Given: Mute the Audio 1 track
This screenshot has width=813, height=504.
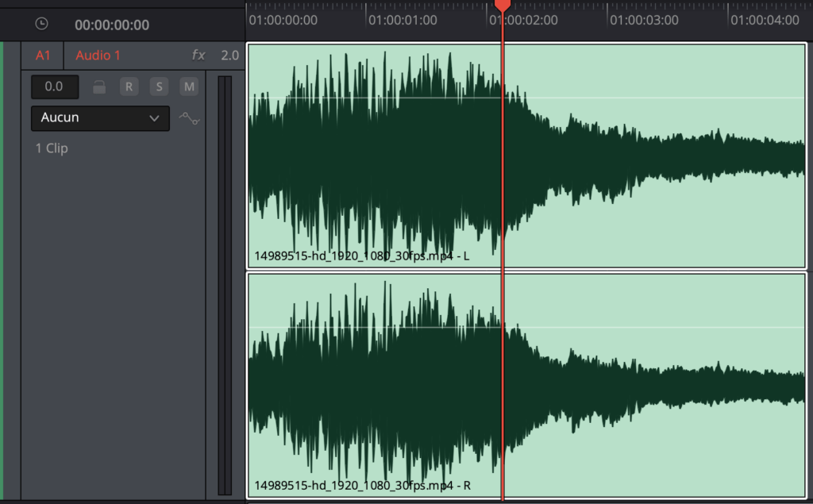Looking at the screenshot, I should [189, 87].
